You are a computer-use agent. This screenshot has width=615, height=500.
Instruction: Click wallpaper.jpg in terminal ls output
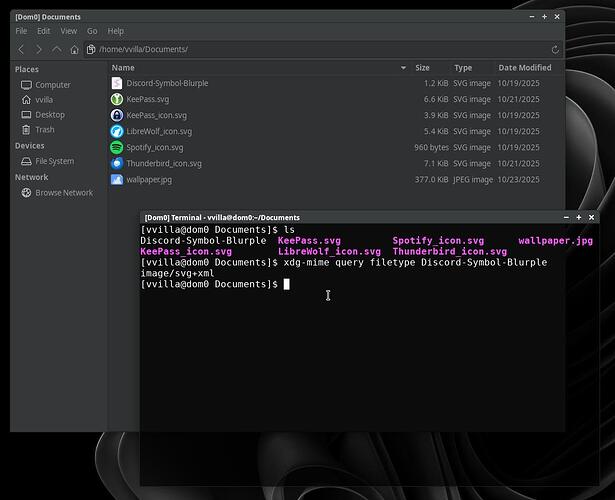click(x=555, y=240)
